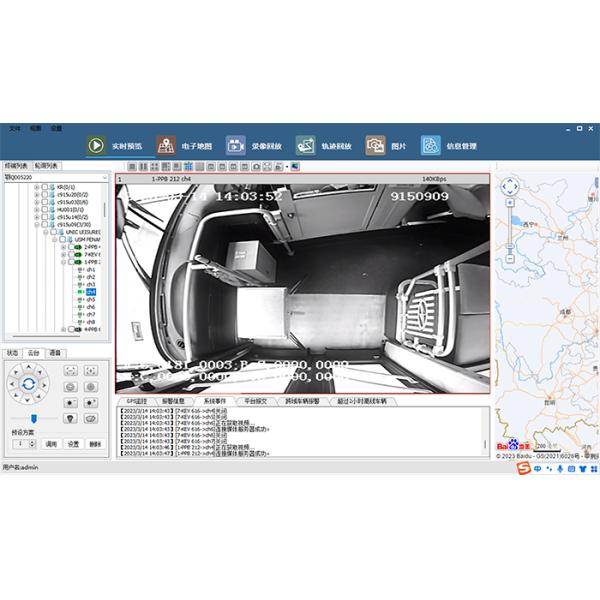Open the 电子地图 electronic map module
This screenshot has height=600, width=600.
tap(185, 145)
